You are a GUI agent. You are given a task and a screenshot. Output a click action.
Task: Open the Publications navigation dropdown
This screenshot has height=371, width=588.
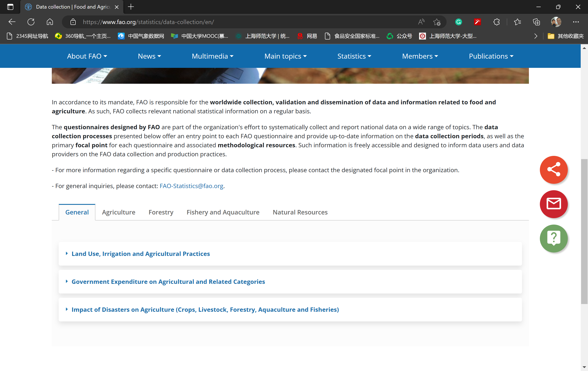[x=491, y=56]
